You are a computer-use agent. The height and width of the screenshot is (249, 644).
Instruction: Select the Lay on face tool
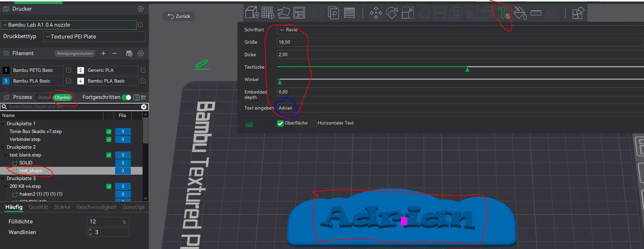tap(424, 13)
